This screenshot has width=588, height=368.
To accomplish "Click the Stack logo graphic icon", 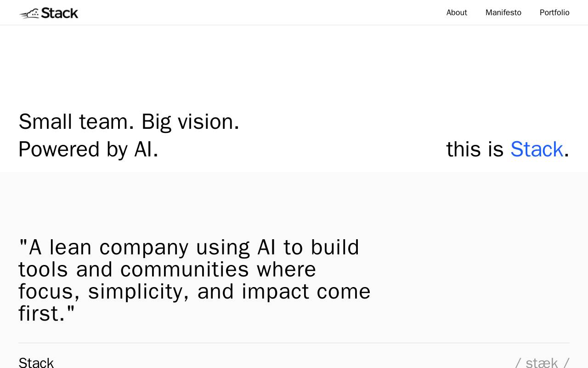I will (x=29, y=13).
